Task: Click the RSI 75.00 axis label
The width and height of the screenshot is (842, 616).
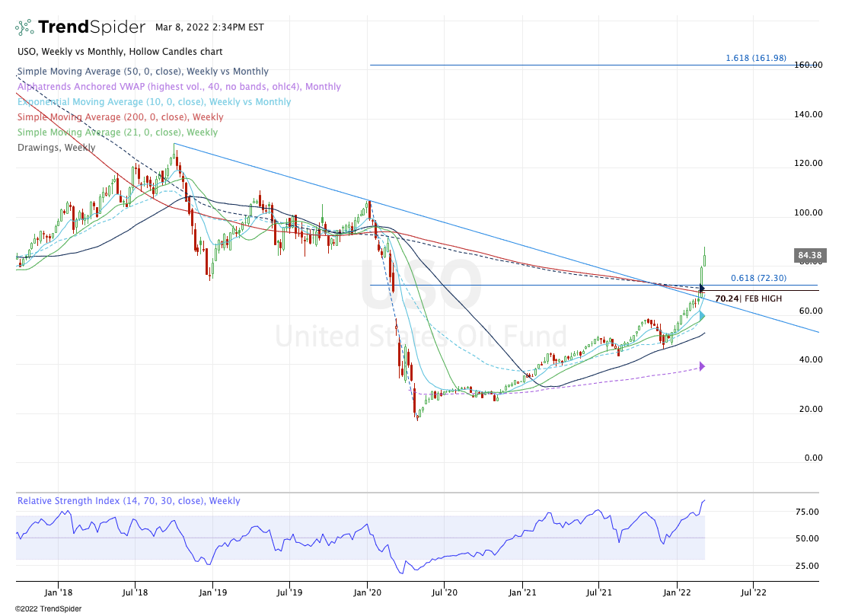Action: tap(807, 512)
